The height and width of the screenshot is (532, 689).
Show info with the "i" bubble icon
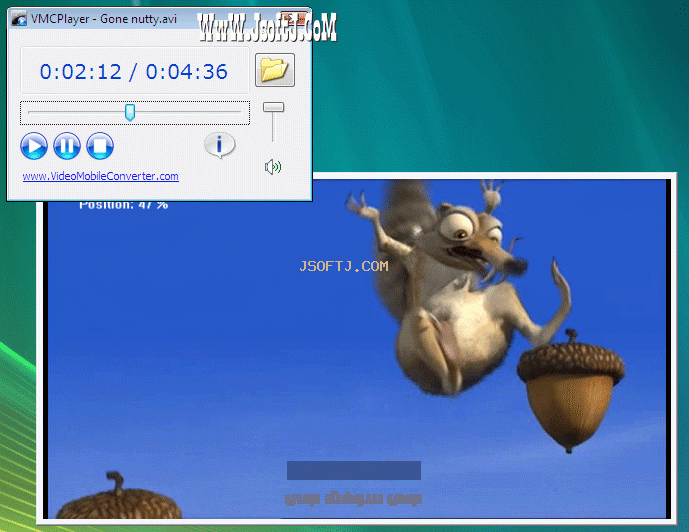[x=219, y=145]
